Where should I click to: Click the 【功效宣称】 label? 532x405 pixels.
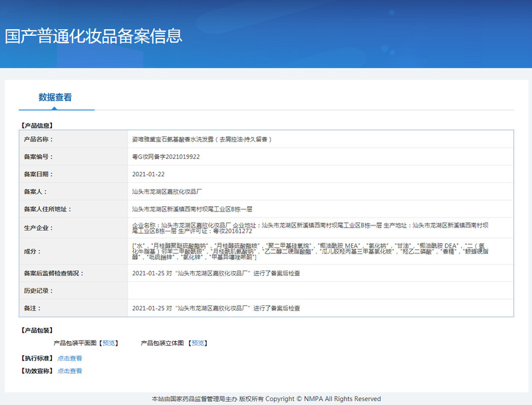coord(37,370)
